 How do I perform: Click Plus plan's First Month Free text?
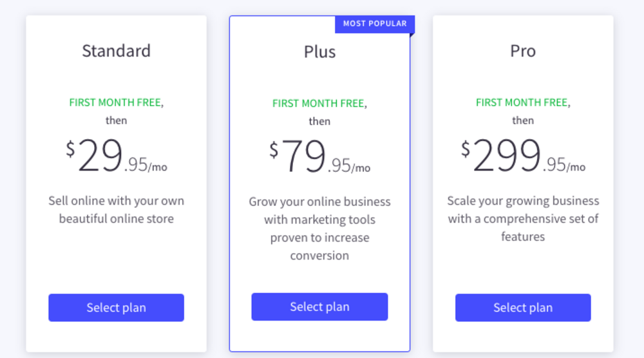click(x=318, y=103)
